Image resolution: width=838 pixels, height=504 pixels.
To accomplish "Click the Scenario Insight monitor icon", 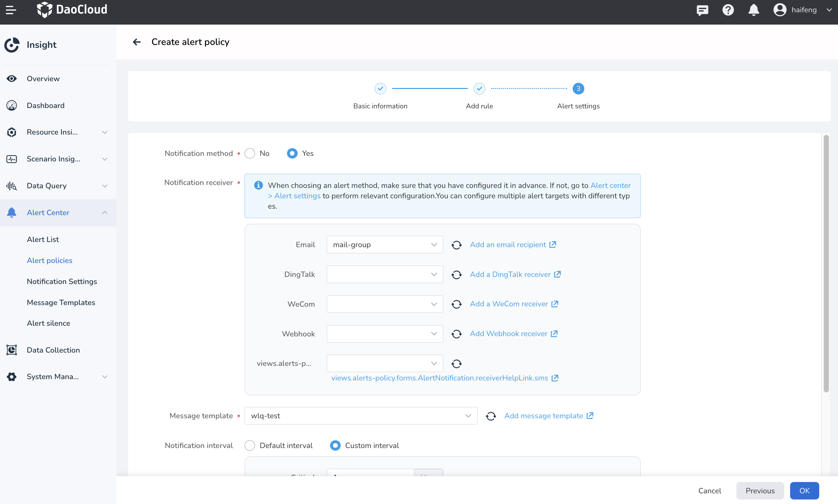I will coord(12,159).
